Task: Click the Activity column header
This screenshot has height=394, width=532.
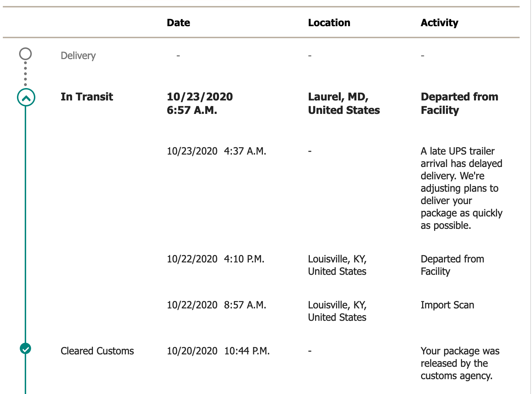Action: [x=439, y=23]
